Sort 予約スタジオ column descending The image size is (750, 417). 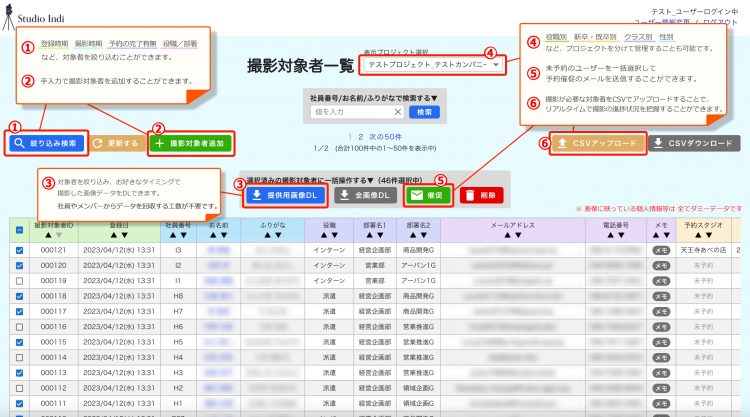[709, 235]
